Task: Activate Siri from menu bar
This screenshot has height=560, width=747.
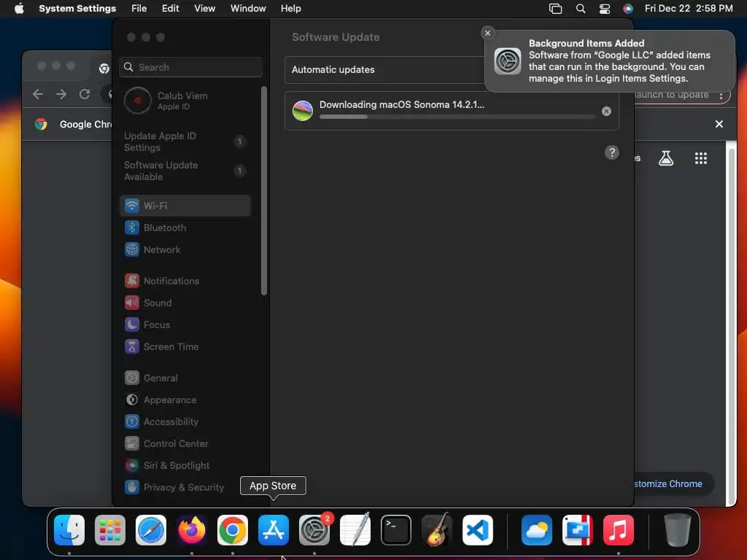Action: point(628,8)
